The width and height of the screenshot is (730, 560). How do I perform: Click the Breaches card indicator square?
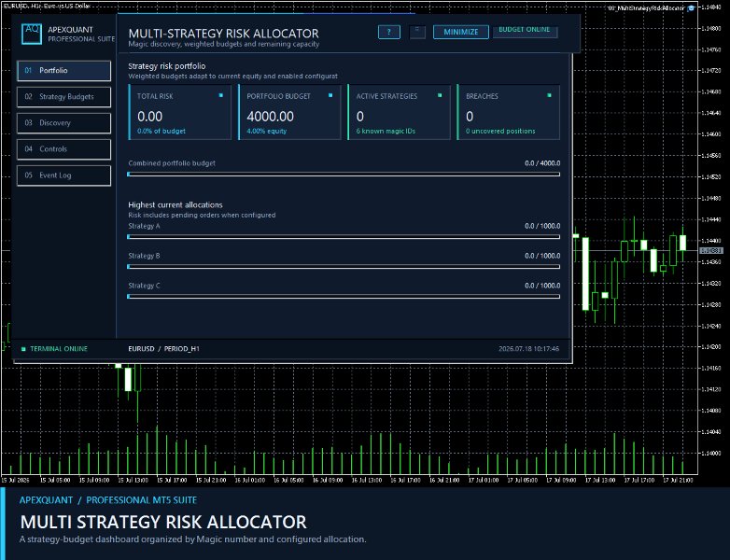(549, 95)
